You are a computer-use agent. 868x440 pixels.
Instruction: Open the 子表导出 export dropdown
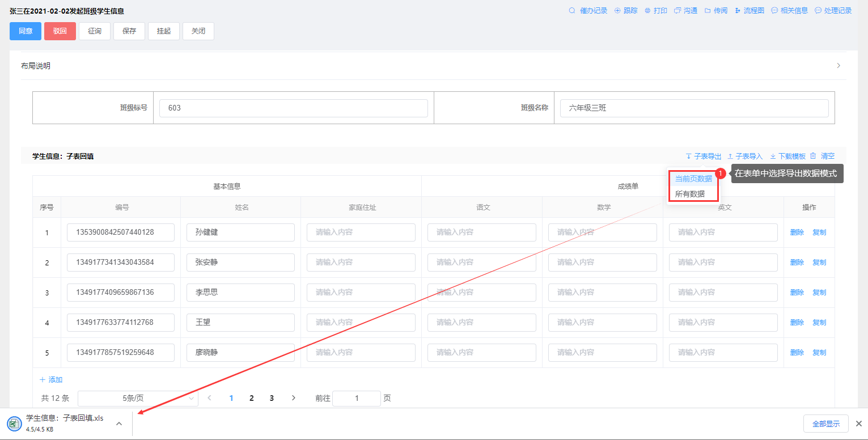pos(704,156)
